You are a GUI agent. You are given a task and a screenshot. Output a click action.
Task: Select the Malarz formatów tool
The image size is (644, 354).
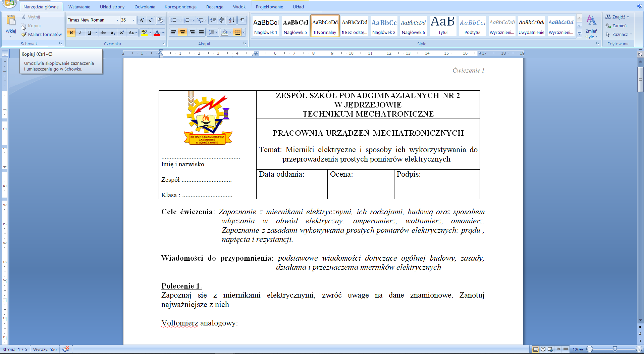click(x=42, y=34)
